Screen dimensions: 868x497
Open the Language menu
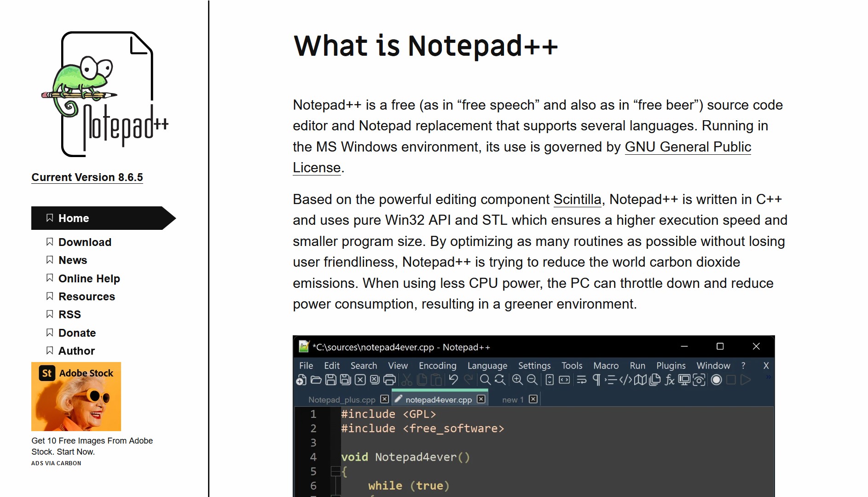[x=487, y=366]
